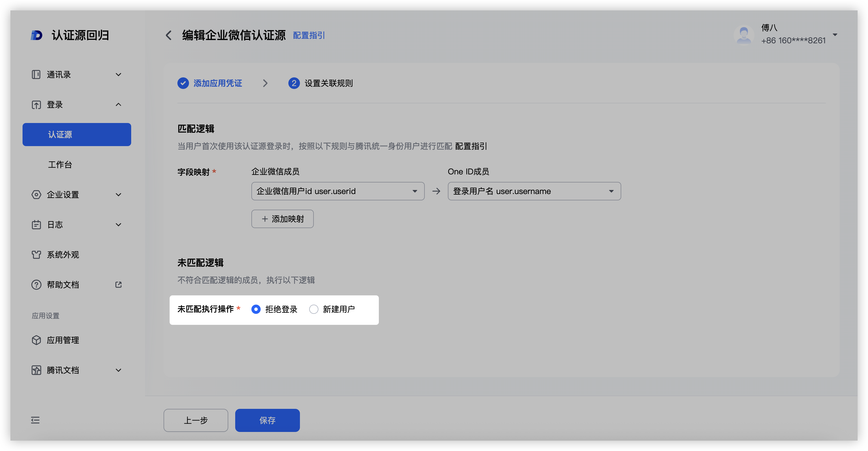The width and height of the screenshot is (868, 451).
Task: Open the 配置指引 link beside title
Action: (309, 35)
